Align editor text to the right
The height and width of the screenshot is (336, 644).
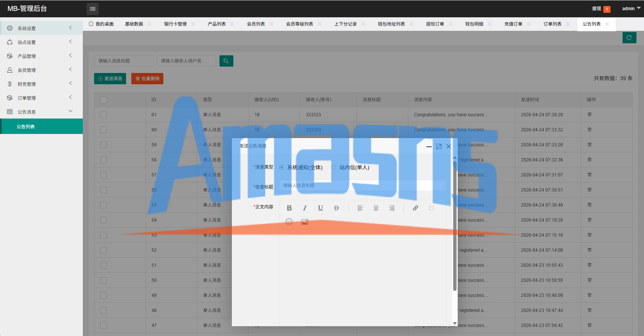coord(392,208)
